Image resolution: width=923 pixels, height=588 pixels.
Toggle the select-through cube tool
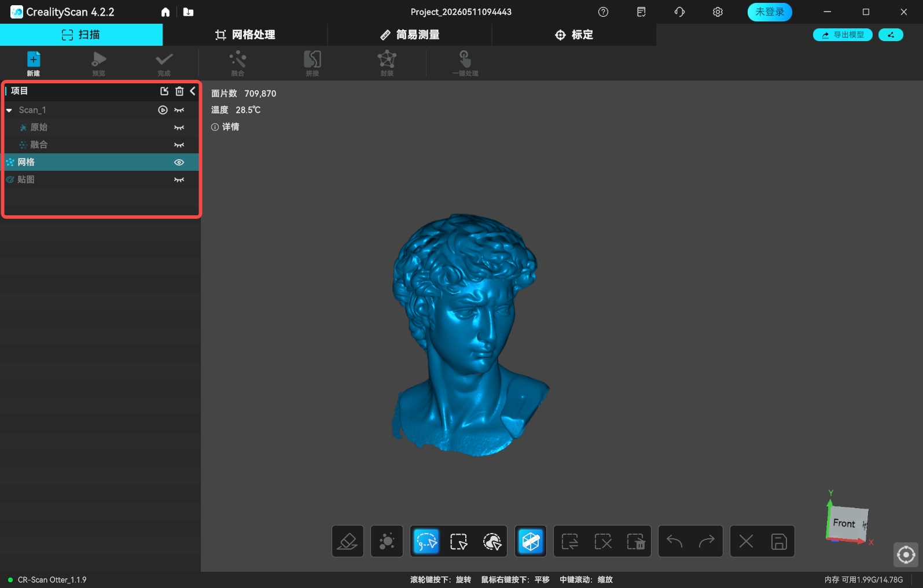pyautogui.click(x=531, y=541)
